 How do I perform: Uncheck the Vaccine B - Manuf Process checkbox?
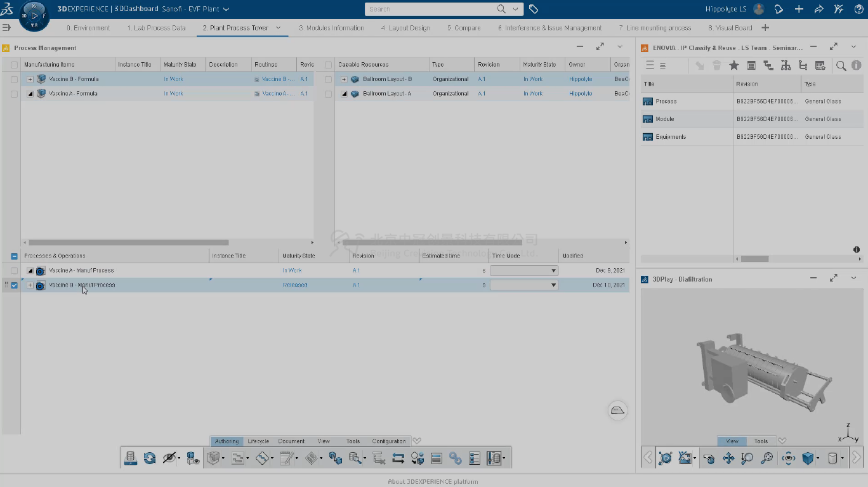pyautogui.click(x=14, y=285)
